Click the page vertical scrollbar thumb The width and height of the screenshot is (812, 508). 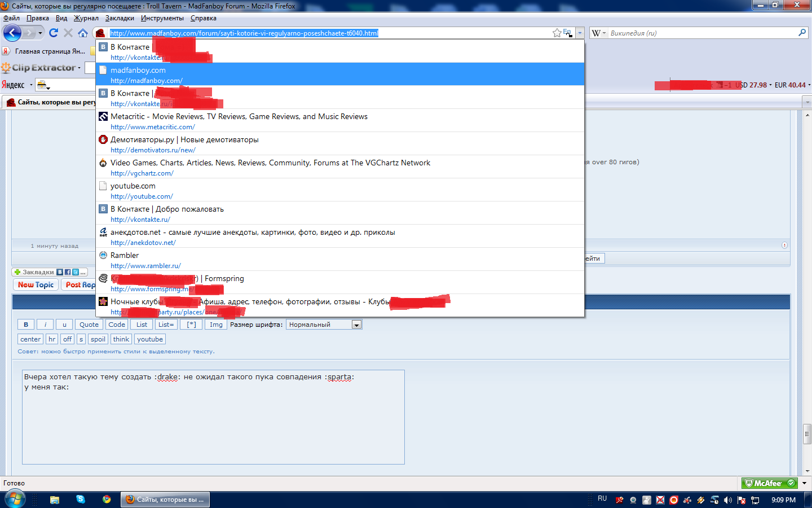point(807,434)
